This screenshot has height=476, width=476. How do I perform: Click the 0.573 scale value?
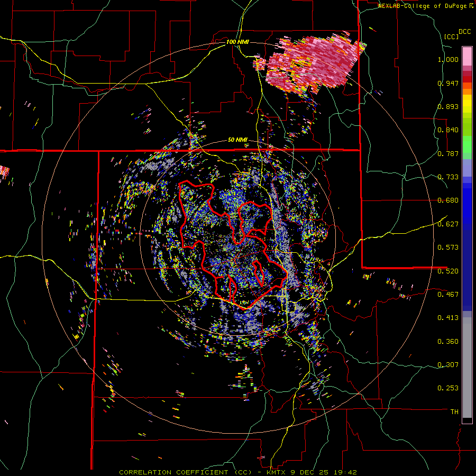(448, 248)
